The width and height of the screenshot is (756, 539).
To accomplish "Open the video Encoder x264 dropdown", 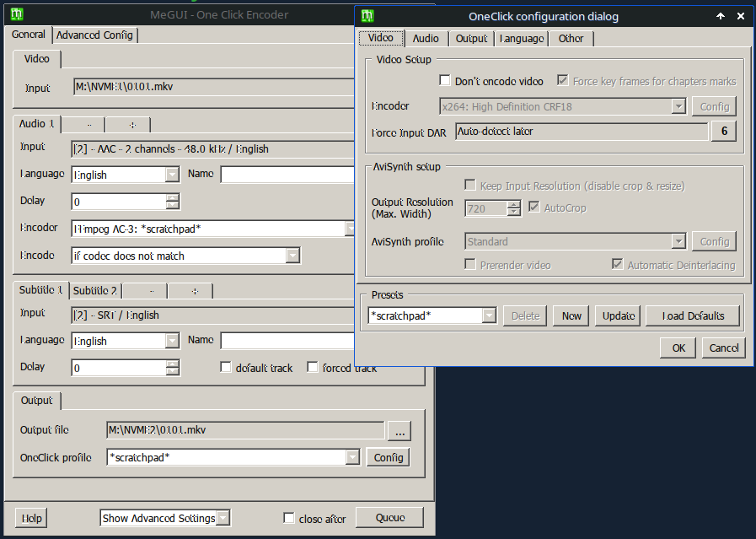I will click(678, 106).
